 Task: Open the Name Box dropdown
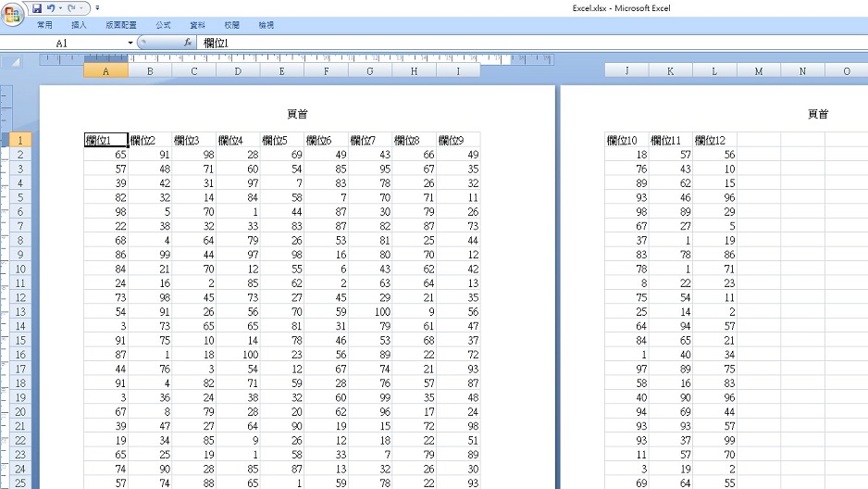point(130,43)
